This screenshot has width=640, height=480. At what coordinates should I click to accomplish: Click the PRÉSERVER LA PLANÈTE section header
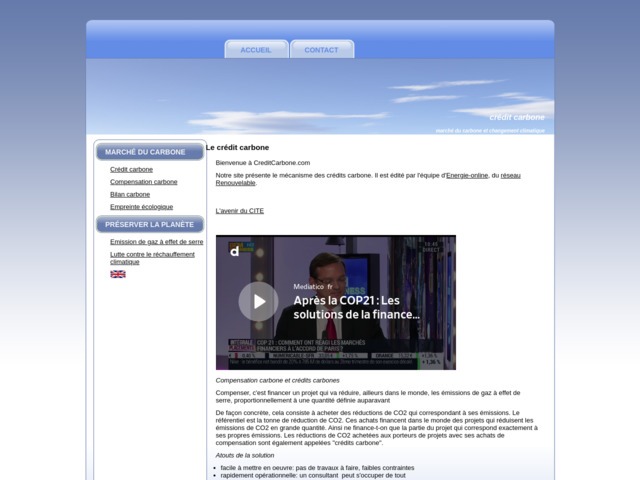(150, 224)
